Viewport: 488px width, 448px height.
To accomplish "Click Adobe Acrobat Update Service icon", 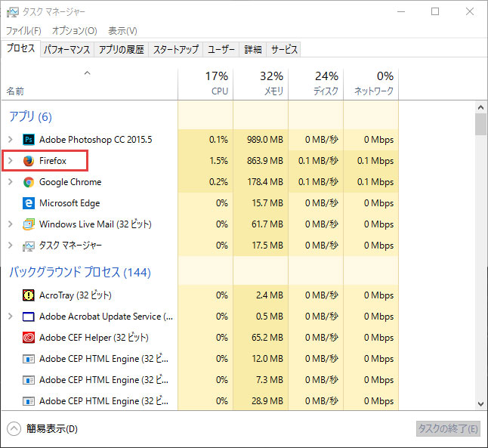I will tap(29, 317).
